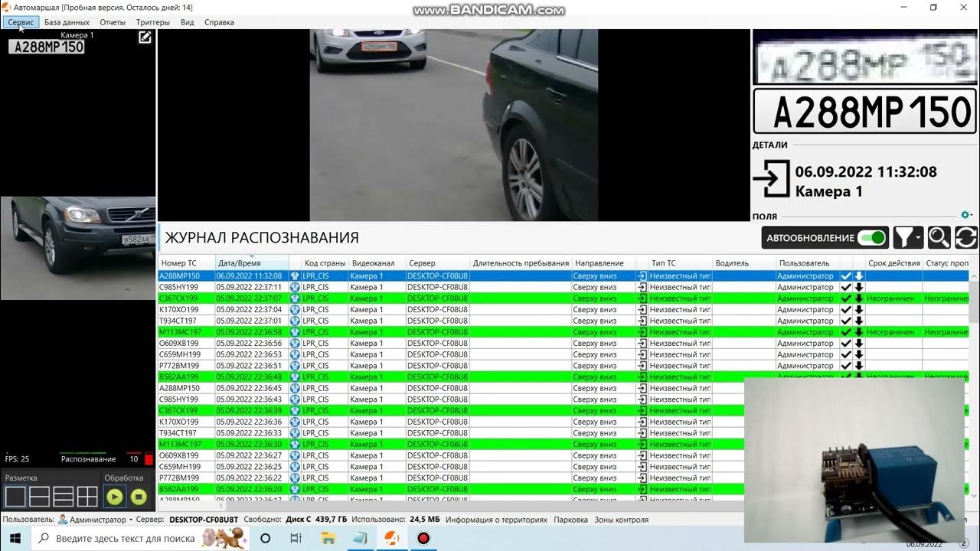Open the База данных menu

point(67,22)
